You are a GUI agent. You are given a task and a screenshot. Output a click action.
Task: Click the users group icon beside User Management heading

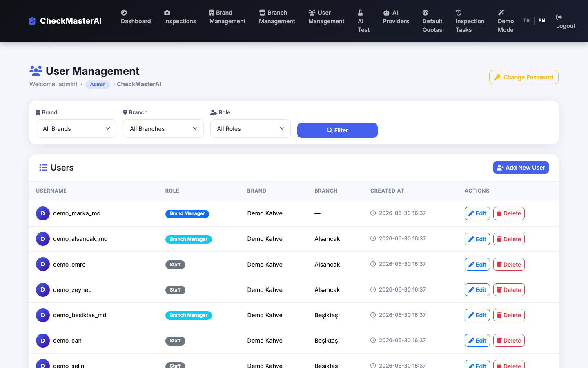pyautogui.click(x=36, y=71)
